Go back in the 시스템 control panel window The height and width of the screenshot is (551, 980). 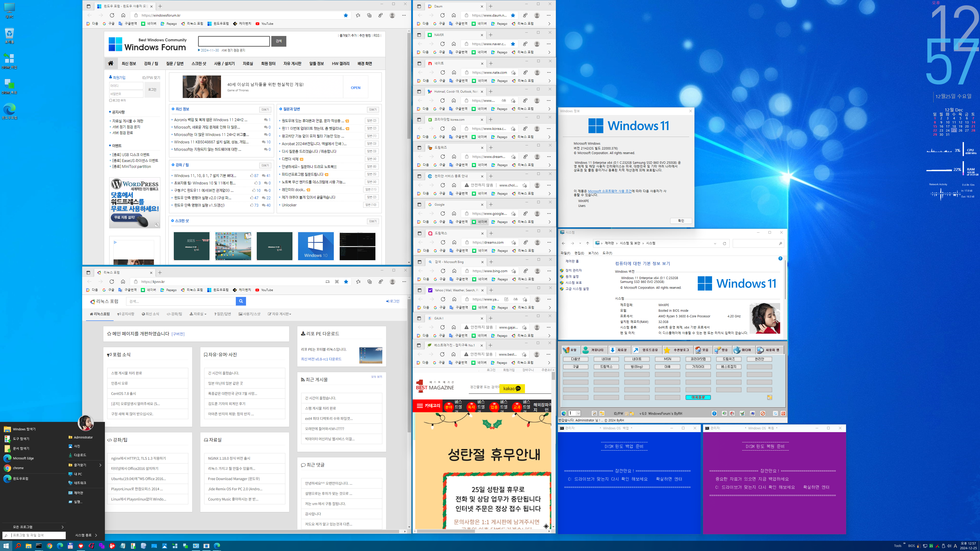click(563, 243)
